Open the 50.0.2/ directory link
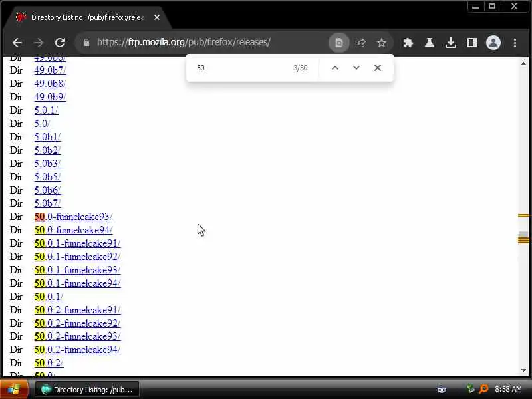The height and width of the screenshot is (399, 532). click(49, 362)
